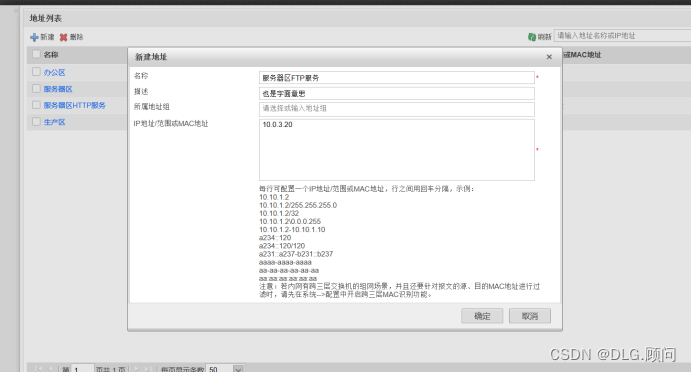Click the example text 10.10.1.2-10.10.1.10
The height and width of the screenshot is (372, 691).
(292, 230)
